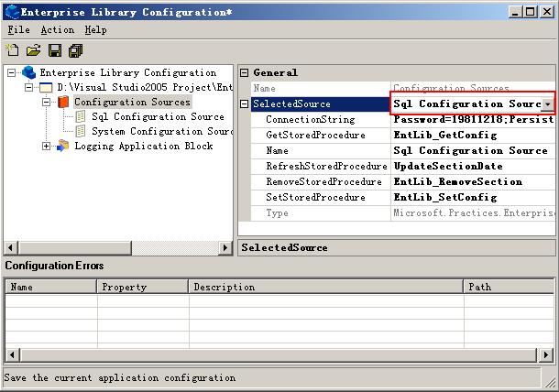Image resolution: width=559 pixels, height=392 pixels.
Task: Click the Sql Configuration Source node icon
Action: (81, 117)
